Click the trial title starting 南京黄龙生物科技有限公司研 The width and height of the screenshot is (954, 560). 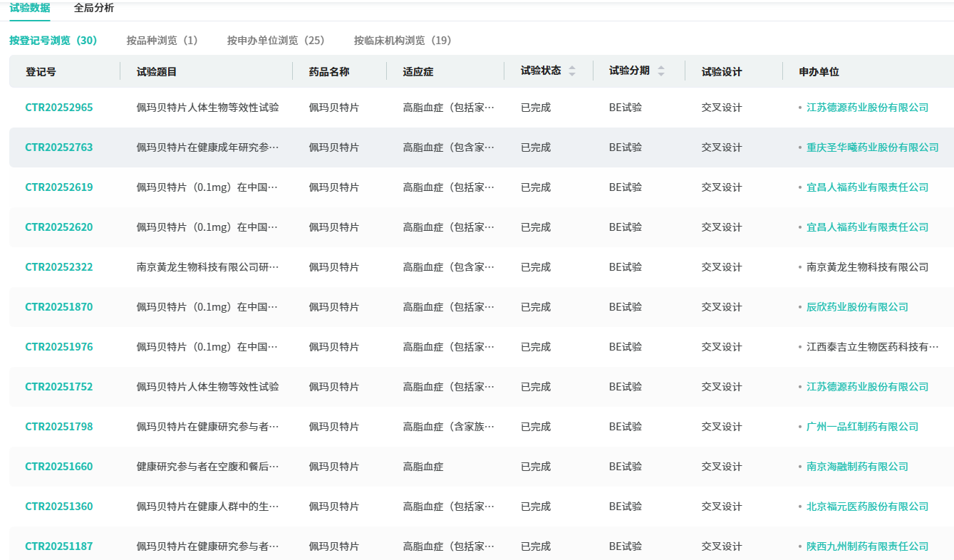coord(207,267)
